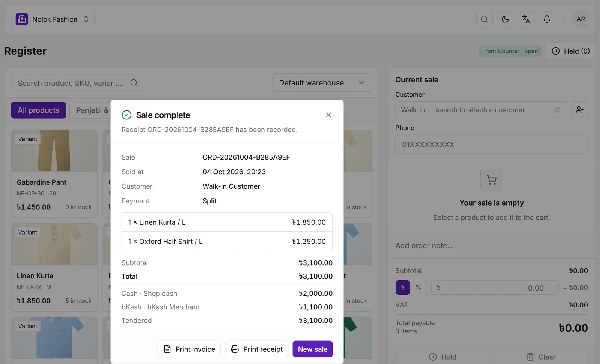This screenshot has height=364, width=600.
Task: Click the Oxford Half Shirt / L line item
Action: (227, 242)
